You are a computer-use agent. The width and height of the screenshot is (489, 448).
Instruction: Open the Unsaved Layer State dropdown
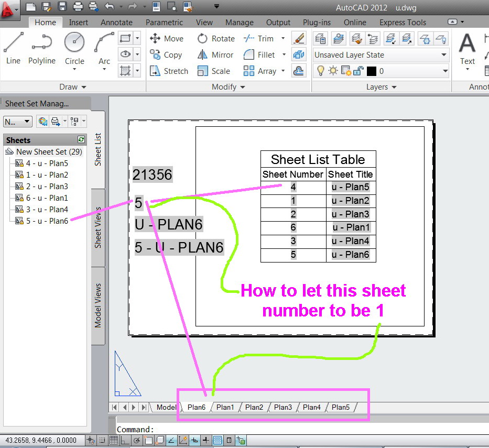pos(445,55)
